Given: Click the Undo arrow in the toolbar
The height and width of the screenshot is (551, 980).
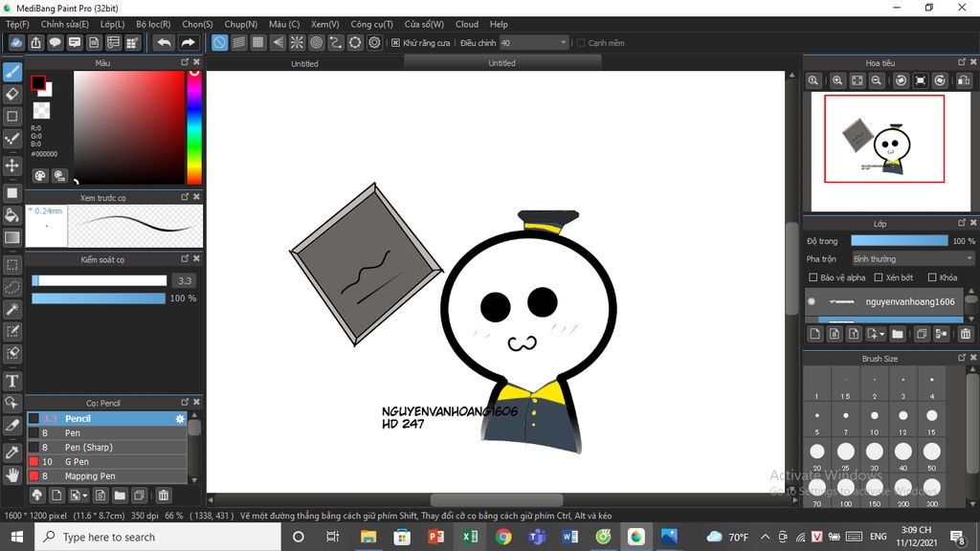Looking at the screenshot, I should (164, 42).
